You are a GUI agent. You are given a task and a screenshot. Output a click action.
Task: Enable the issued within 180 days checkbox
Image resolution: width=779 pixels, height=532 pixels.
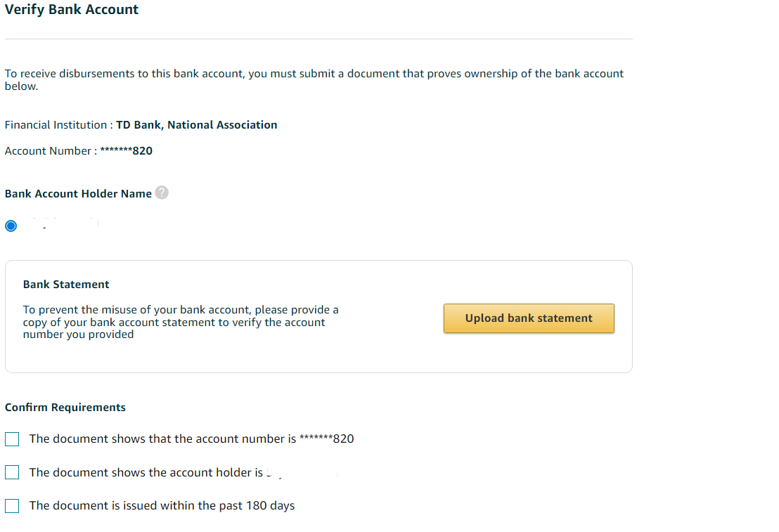[12, 506]
